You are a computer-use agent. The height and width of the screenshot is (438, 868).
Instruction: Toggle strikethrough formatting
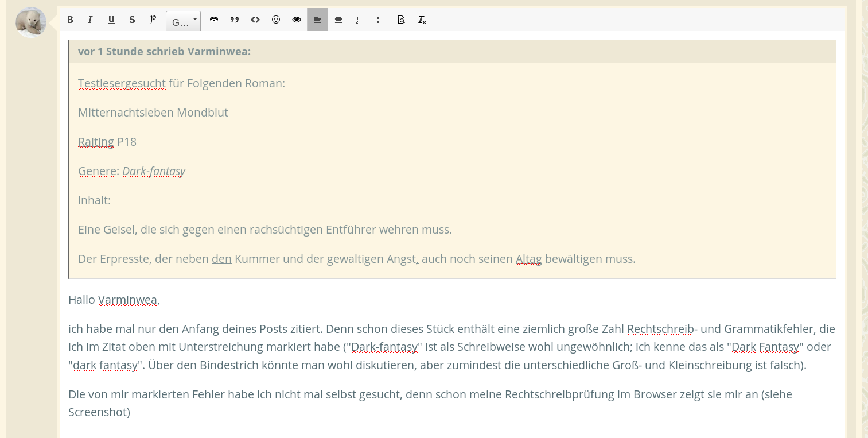(132, 20)
